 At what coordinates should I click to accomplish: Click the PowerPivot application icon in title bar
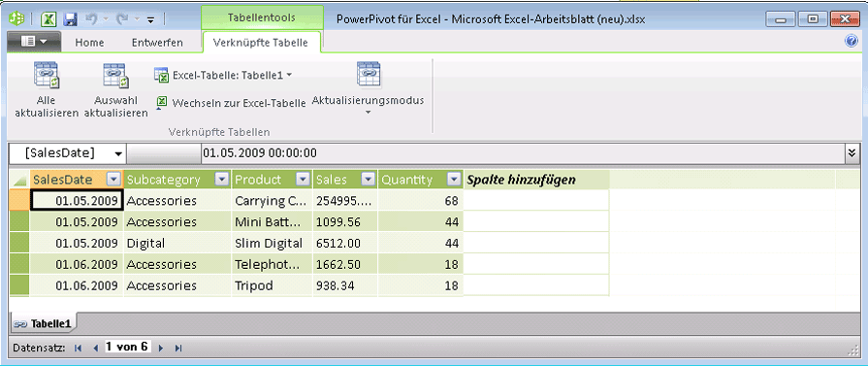[17, 18]
